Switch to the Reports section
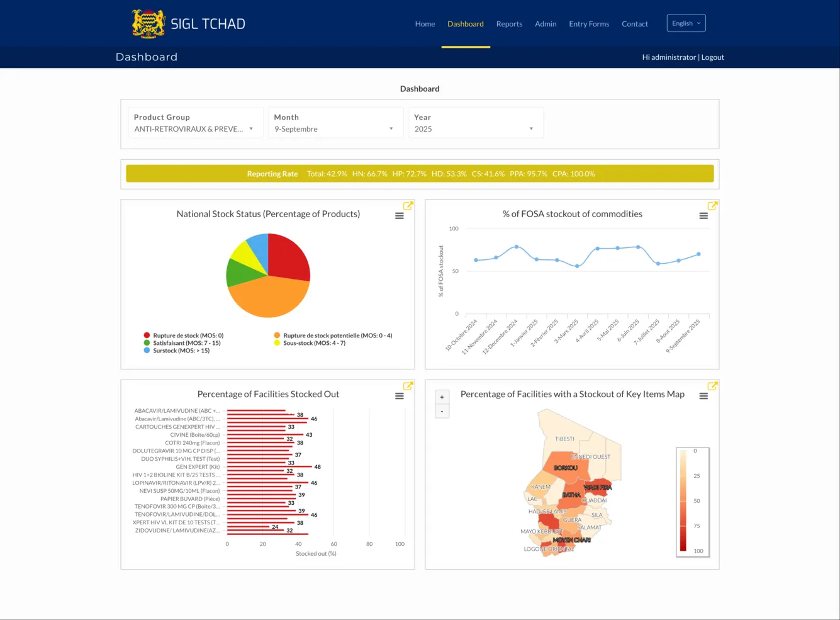Viewport: 840px width, 620px height. pos(509,24)
